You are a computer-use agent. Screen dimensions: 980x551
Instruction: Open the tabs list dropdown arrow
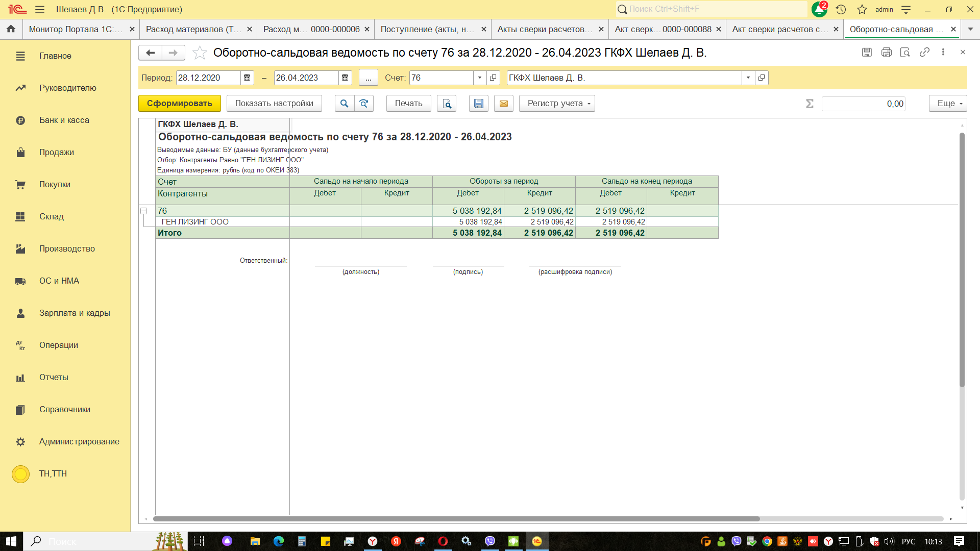[970, 29]
